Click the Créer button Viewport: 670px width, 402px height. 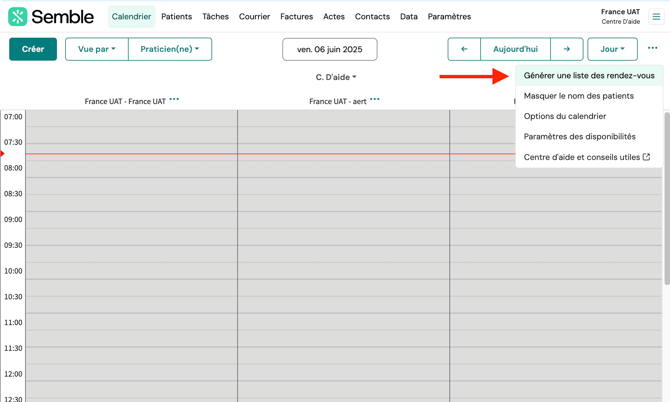pyautogui.click(x=33, y=49)
